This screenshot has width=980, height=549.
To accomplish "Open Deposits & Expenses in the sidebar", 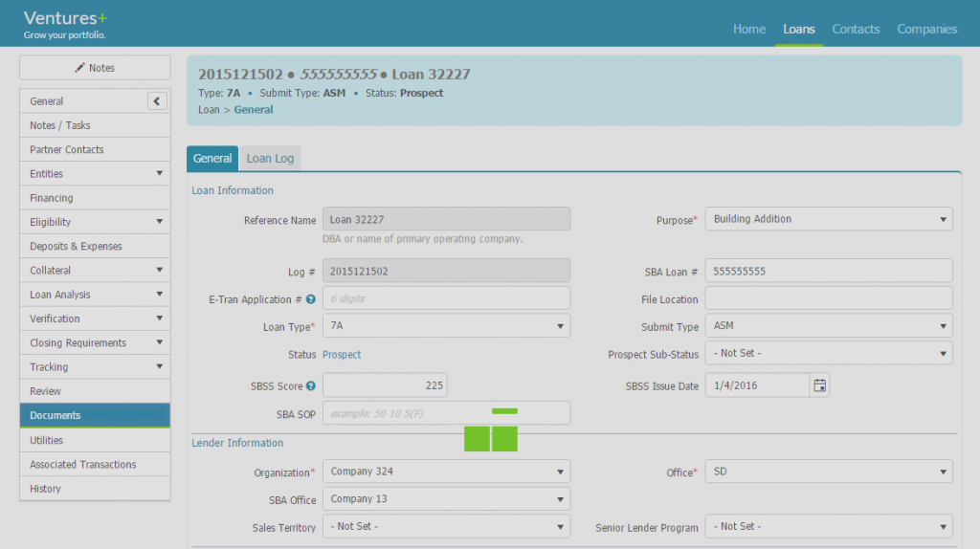I will coord(95,246).
